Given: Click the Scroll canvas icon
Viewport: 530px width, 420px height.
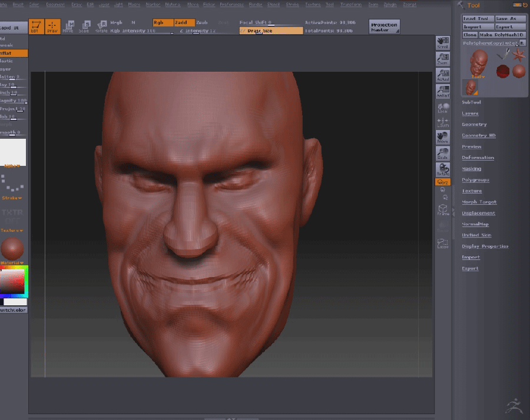Looking at the screenshot, I should coord(442,43).
